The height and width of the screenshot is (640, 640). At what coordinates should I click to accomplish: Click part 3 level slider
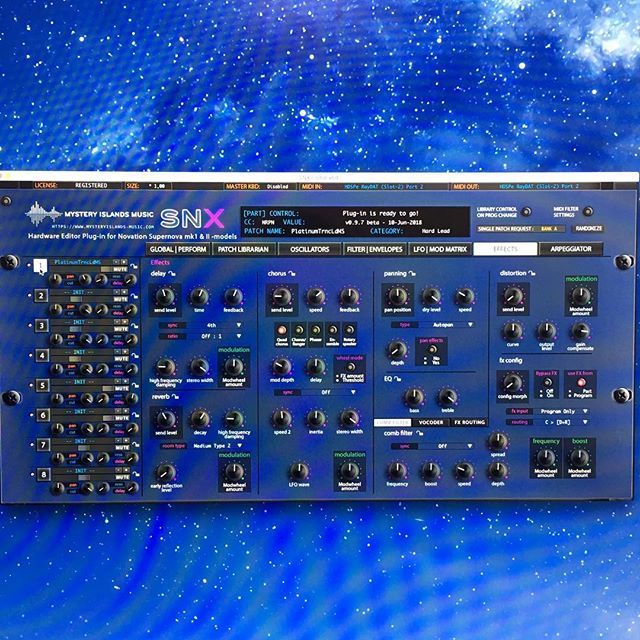point(82,329)
